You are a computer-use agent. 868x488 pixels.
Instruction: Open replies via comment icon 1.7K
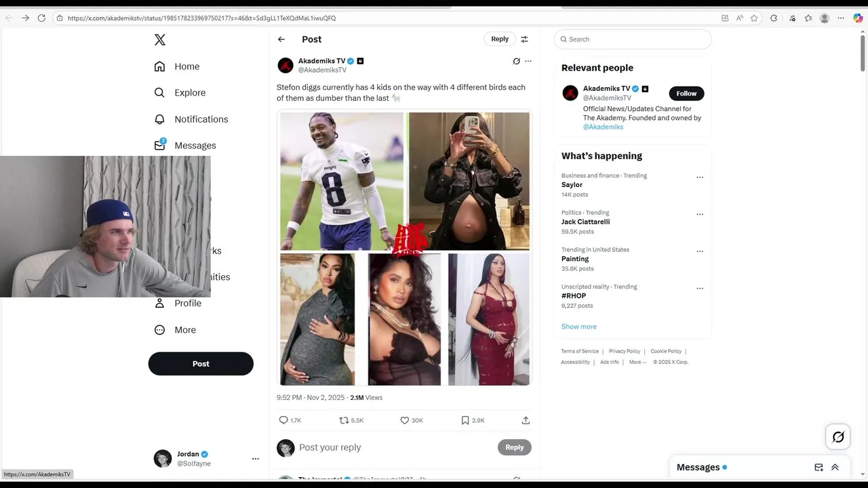tap(283, 420)
